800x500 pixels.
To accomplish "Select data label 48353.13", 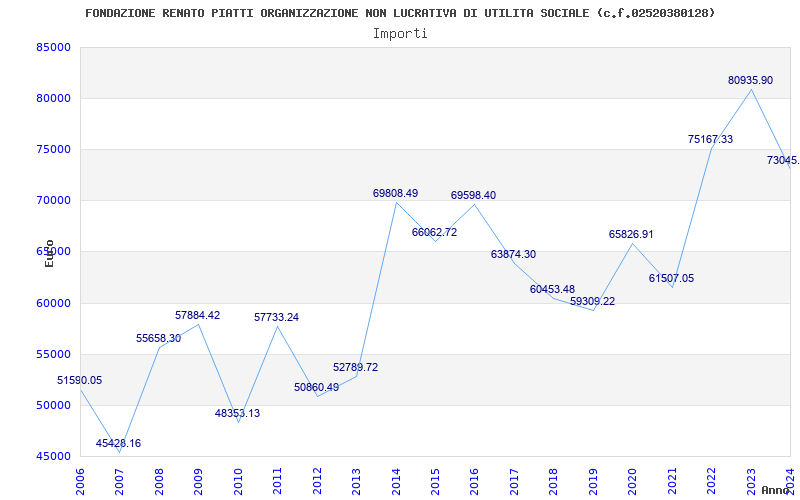I will 237,413.
